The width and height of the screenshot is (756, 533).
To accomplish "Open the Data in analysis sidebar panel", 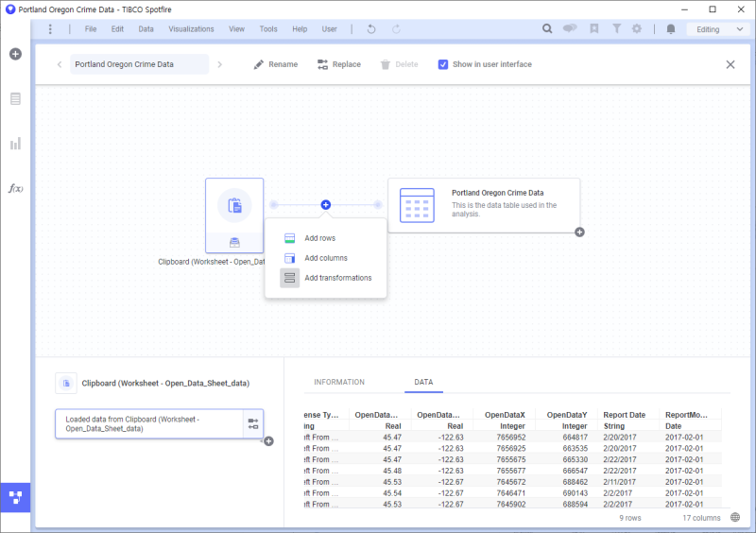I will [x=15, y=98].
